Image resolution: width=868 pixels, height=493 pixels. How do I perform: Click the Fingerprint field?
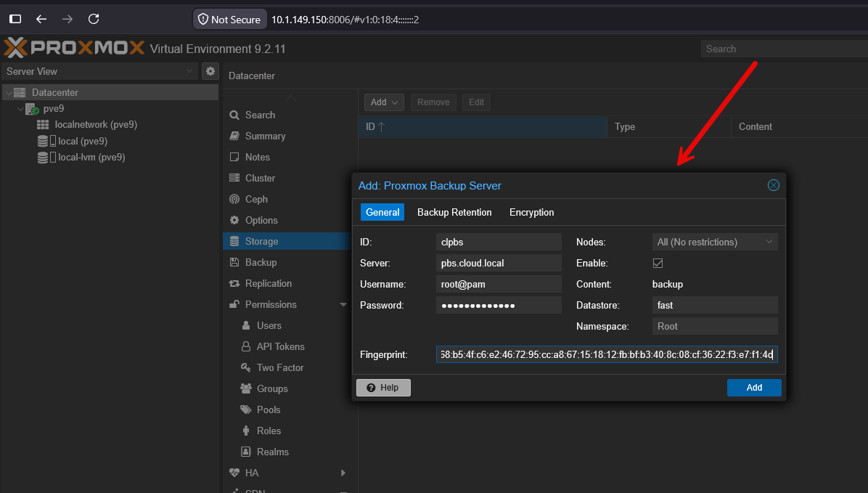[x=607, y=354]
